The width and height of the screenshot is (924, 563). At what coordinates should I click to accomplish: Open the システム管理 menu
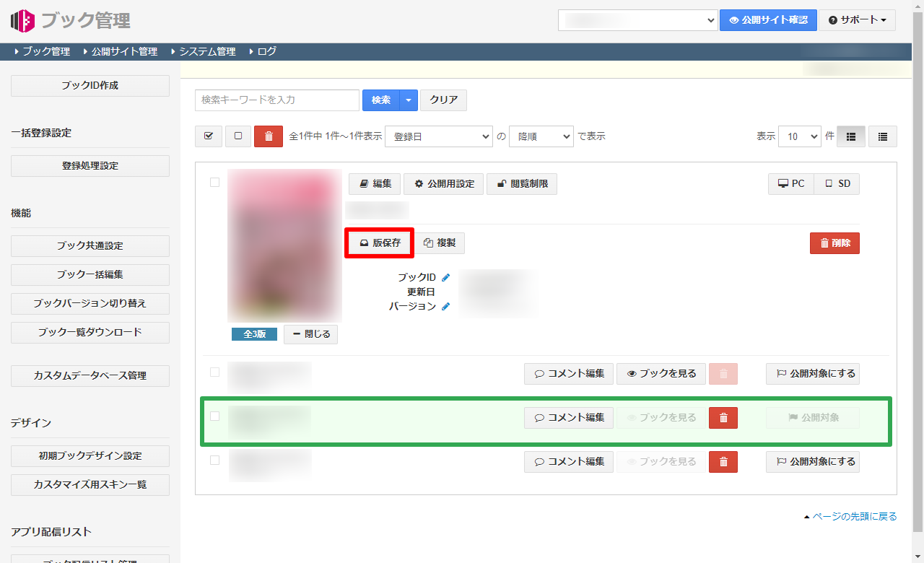tap(207, 51)
